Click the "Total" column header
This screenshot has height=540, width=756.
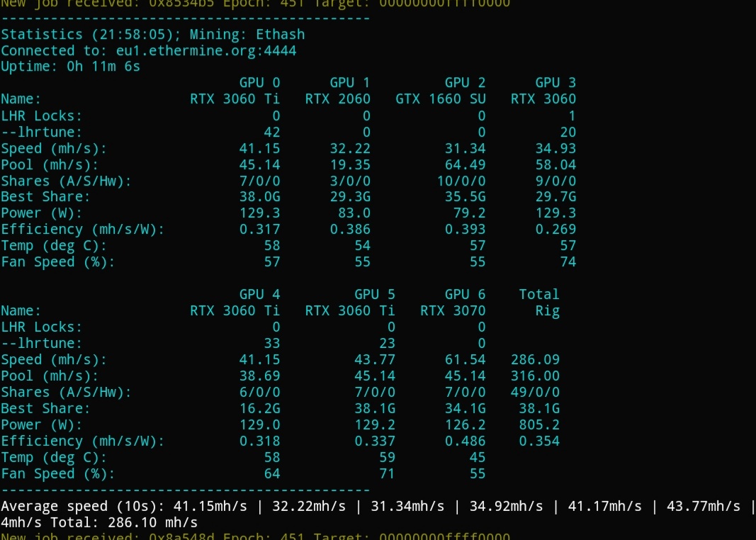[539, 294]
